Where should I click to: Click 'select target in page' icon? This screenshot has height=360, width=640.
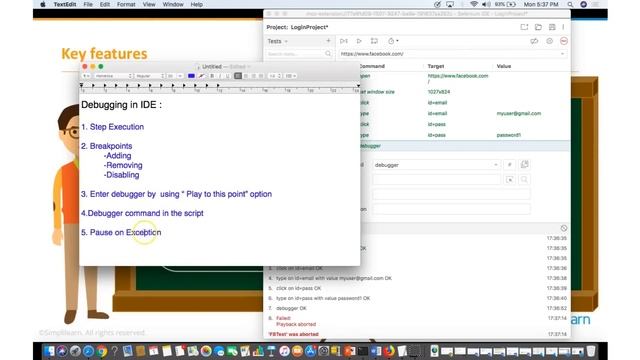click(x=510, y=180)
